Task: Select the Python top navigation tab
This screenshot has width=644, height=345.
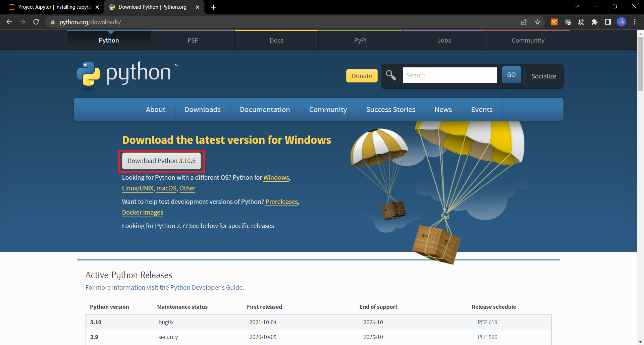Action: pos(109,40)
